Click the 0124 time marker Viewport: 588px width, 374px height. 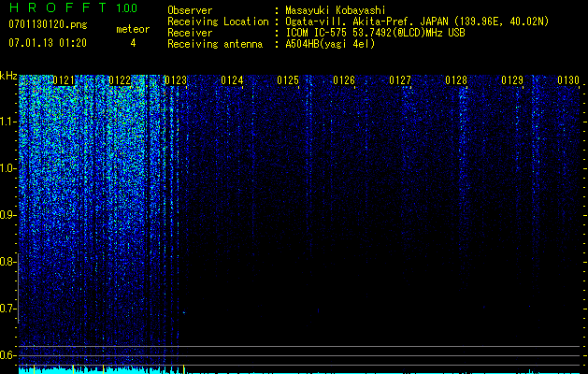point(232,80)
